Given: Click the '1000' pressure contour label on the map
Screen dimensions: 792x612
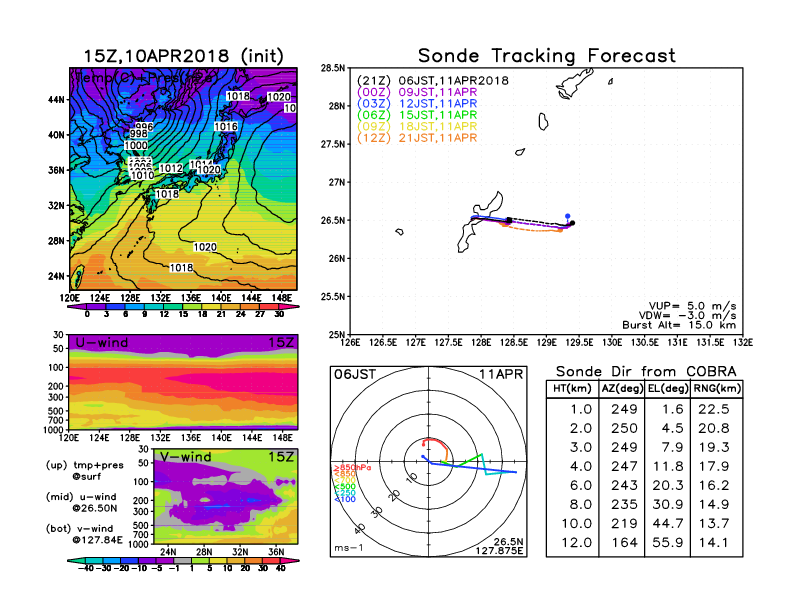Looking at the screenshot, I should coord(136,145).
